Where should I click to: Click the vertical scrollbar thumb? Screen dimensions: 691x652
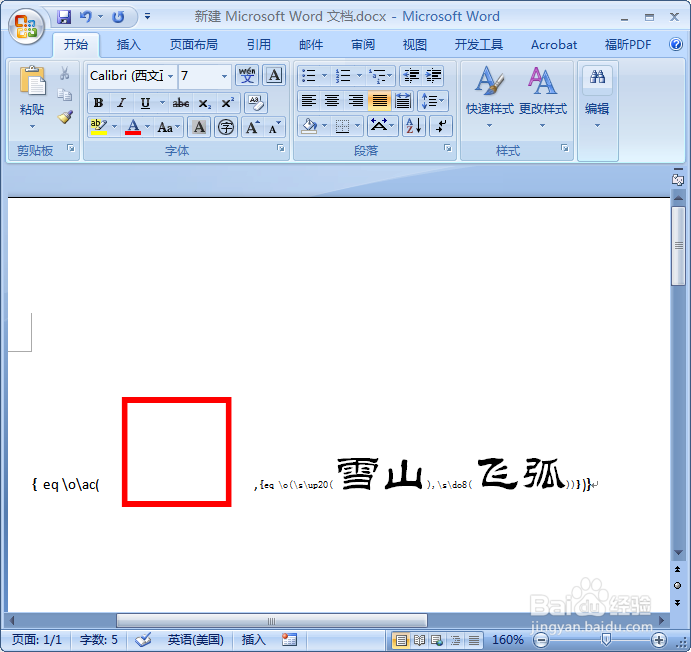(678, 245)
